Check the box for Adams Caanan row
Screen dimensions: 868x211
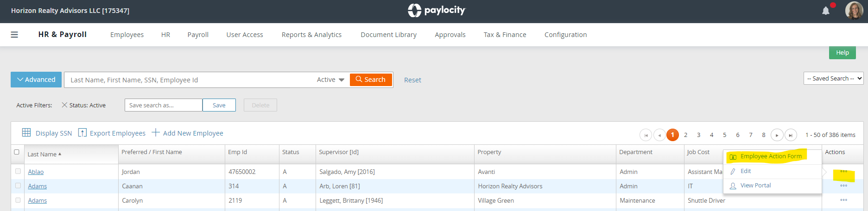(18, 186)
